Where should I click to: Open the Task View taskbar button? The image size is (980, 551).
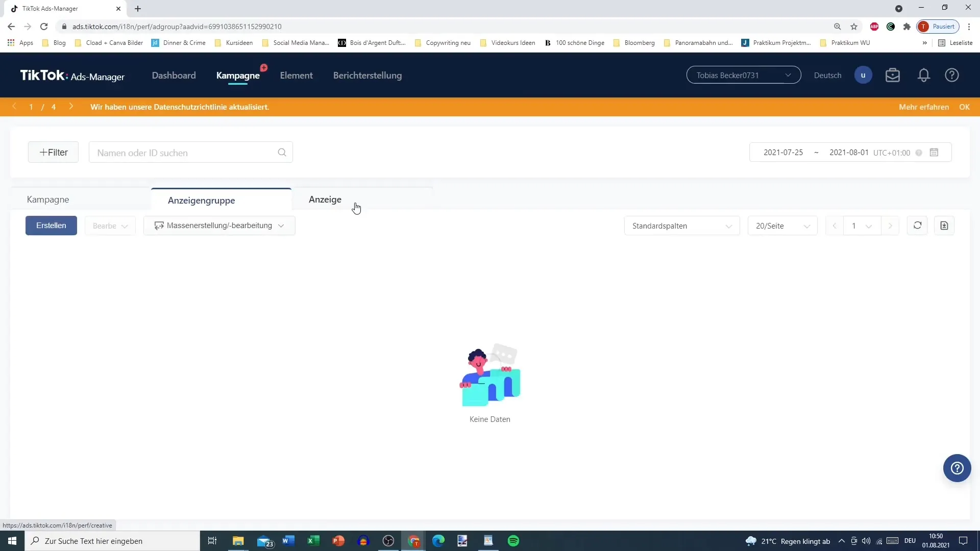pos(212,541)
